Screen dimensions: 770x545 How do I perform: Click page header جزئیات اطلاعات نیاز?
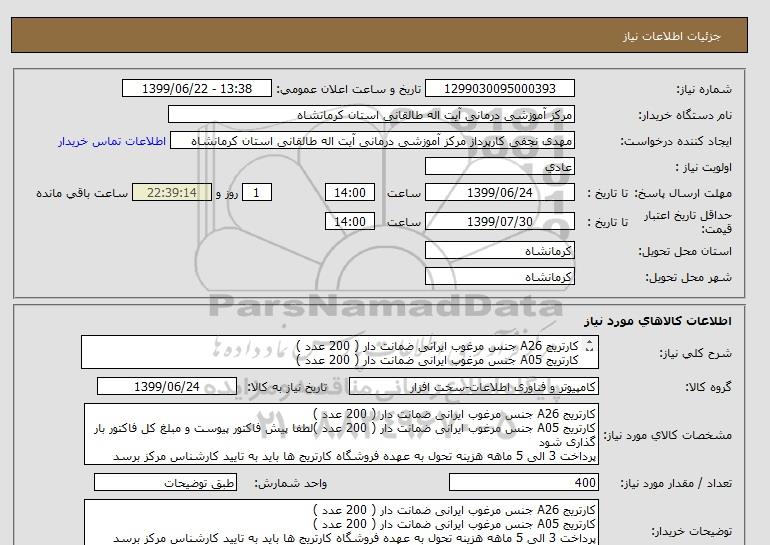pos(671,36)
